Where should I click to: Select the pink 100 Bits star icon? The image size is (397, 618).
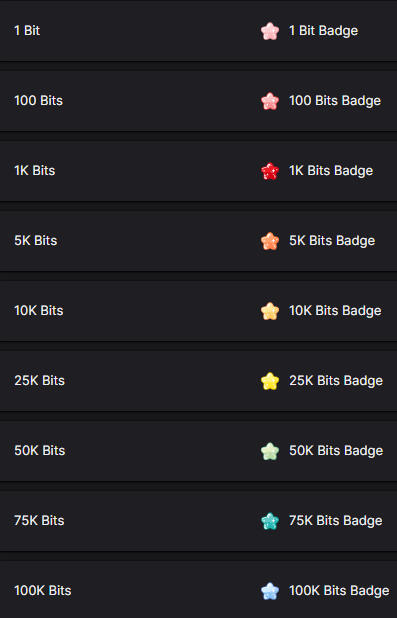pos(270,101)
